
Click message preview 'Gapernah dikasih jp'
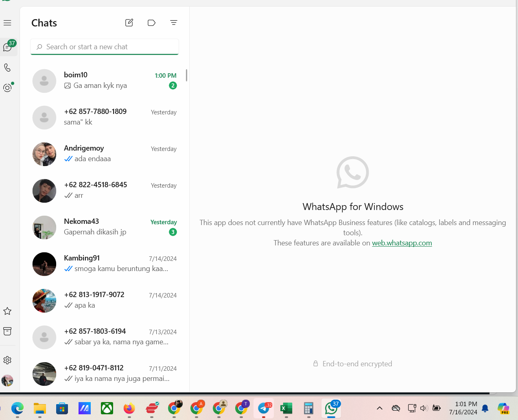pyautogui.click(x=95, y=232)
